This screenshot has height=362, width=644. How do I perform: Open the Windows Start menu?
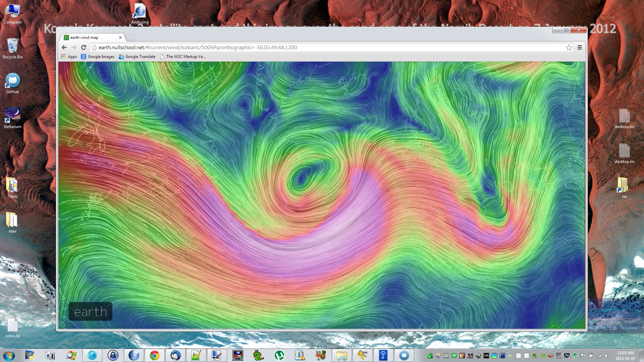click(x=9, y=355)
